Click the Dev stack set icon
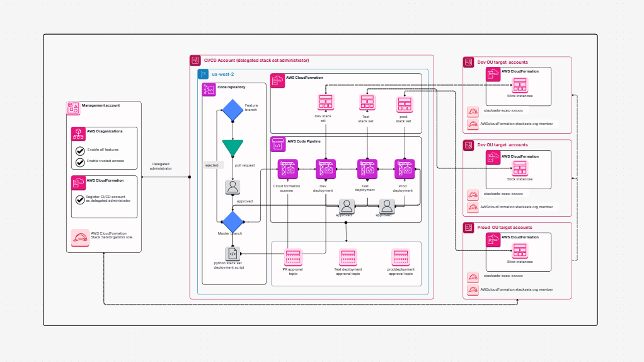The height and width of the screenshot is (362, 644). click(x=326, y=102)
